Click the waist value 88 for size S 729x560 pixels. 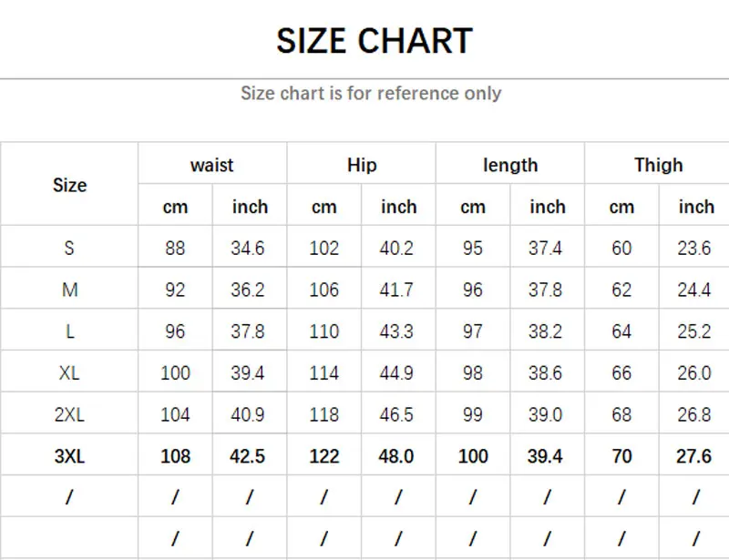pos(175,247)
